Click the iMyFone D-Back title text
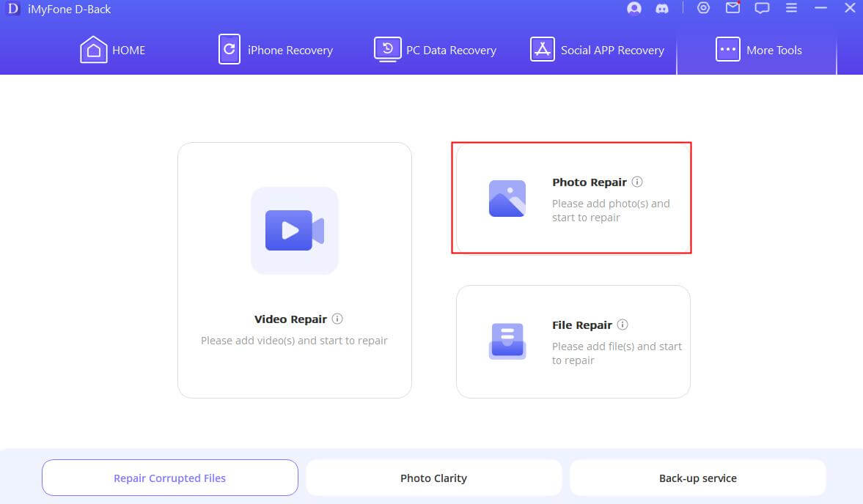863x504 pixels. pos(70,10)
